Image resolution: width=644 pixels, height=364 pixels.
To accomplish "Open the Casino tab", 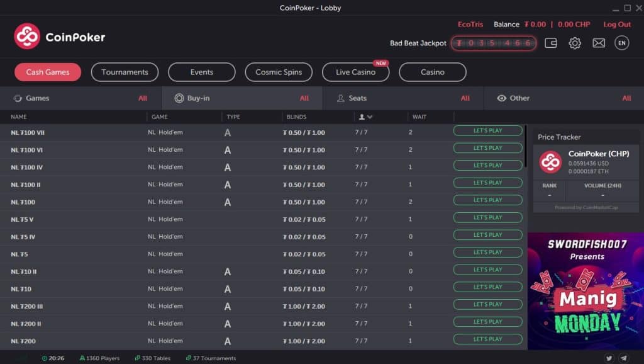I will [x=433, y=72].
